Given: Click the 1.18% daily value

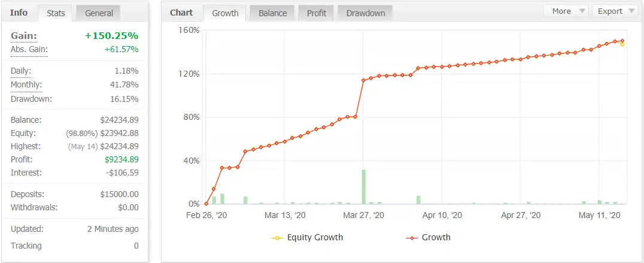Looking at the screenshot, I should click(126, 71).
